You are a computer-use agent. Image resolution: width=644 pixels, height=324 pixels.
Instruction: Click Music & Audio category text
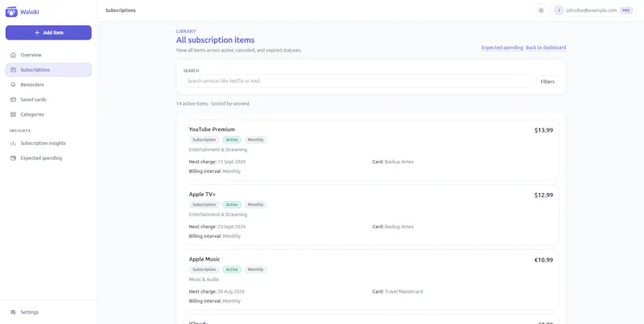coord(204,280)
